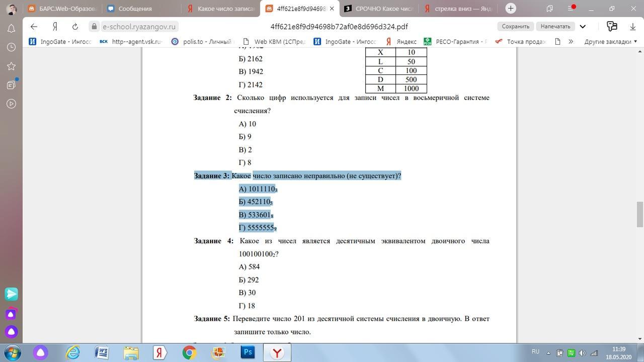Open the feedback chat icon near downloads

[x=612, y=26]
